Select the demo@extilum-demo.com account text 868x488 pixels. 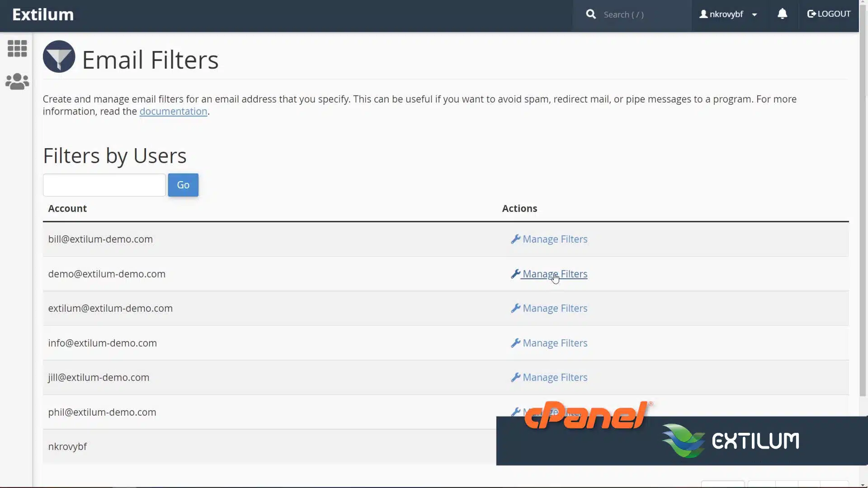pos(107,274)
